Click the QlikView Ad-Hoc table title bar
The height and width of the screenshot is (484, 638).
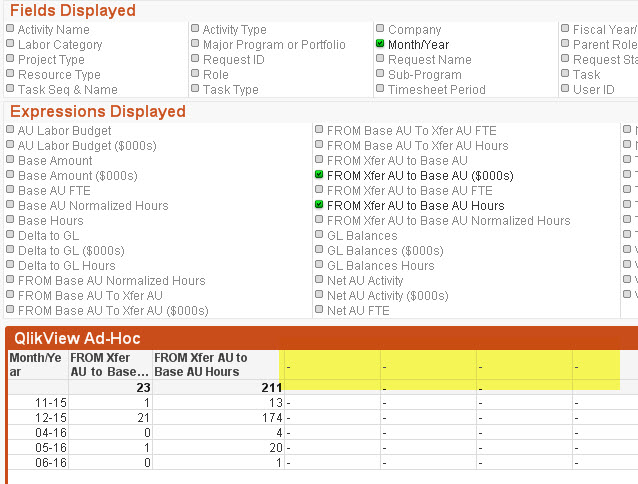coord(321,338)
